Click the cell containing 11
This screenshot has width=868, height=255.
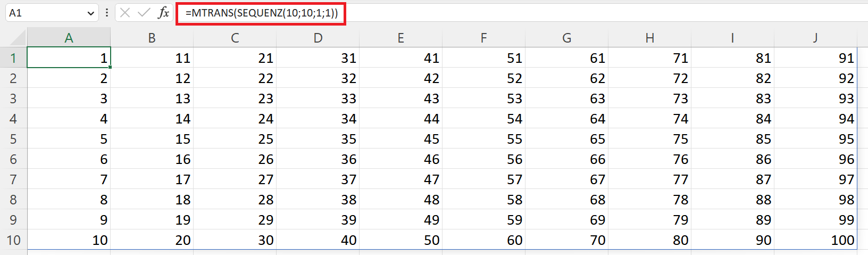pos(152,57)
